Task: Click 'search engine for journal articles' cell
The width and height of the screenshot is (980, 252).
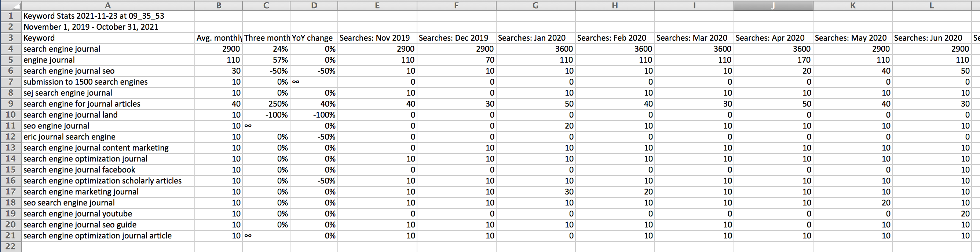Action: point(108,104)
